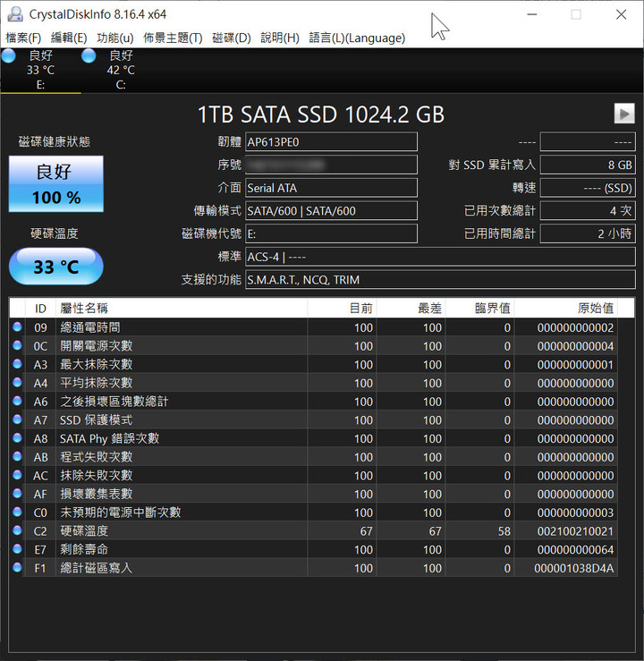The width and height of the screenshot is (644, 661).
Task: Click status orb of row AB 程式失敗次數
Action: pos(17,456)
